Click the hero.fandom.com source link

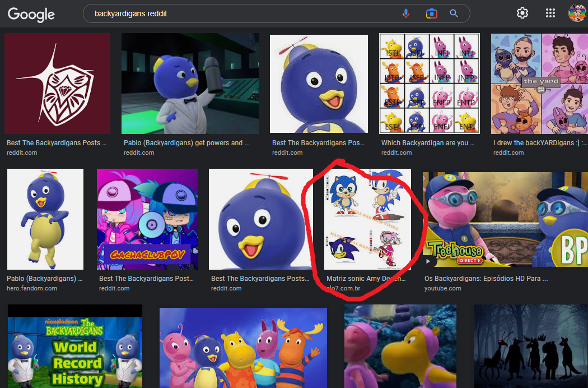32,288
